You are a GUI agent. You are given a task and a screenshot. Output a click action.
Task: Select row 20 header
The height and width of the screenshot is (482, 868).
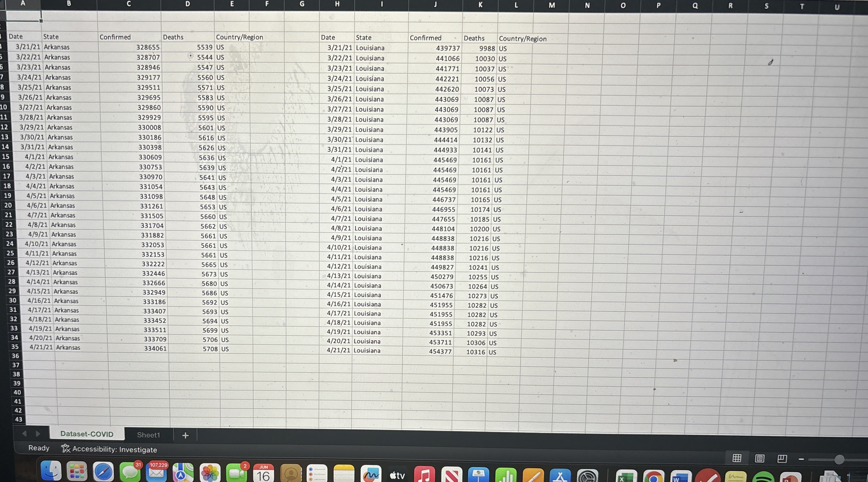8,205
